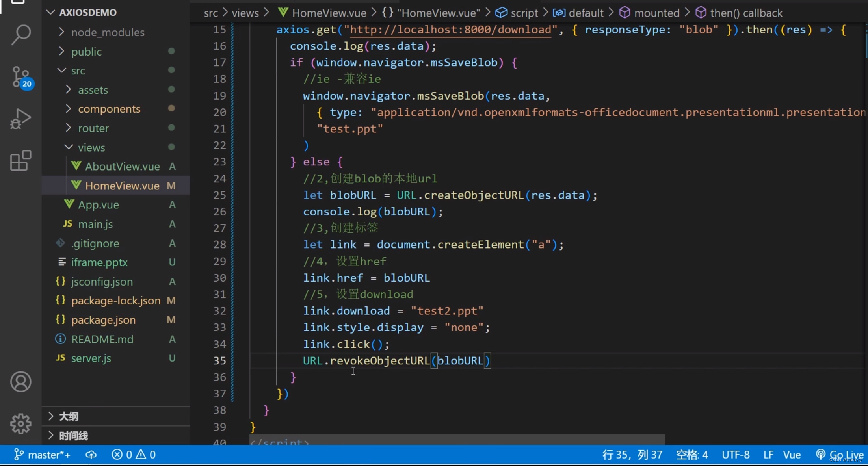
Task: Collapse the AXIOSDEMO project folder
Action: [116, 13]
